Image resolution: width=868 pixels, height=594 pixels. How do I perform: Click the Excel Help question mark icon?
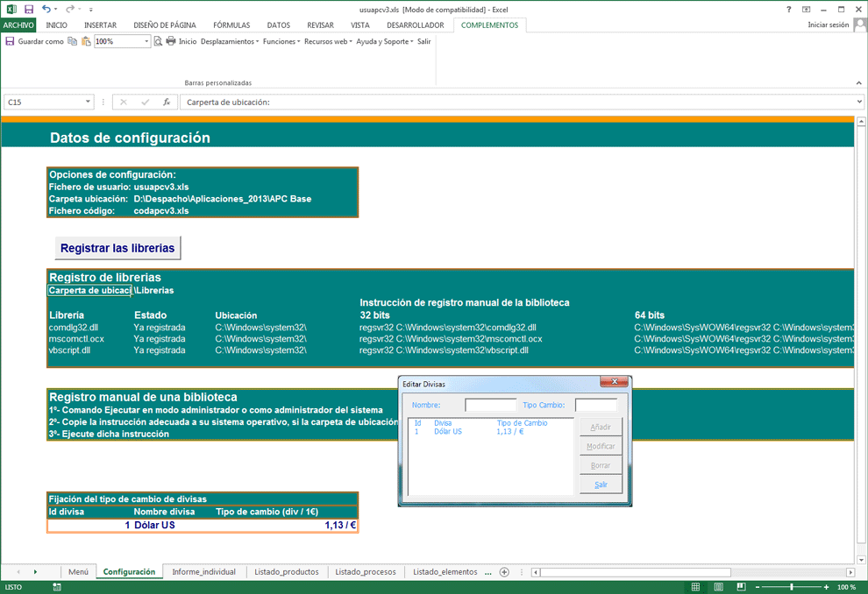pos(789,10)
